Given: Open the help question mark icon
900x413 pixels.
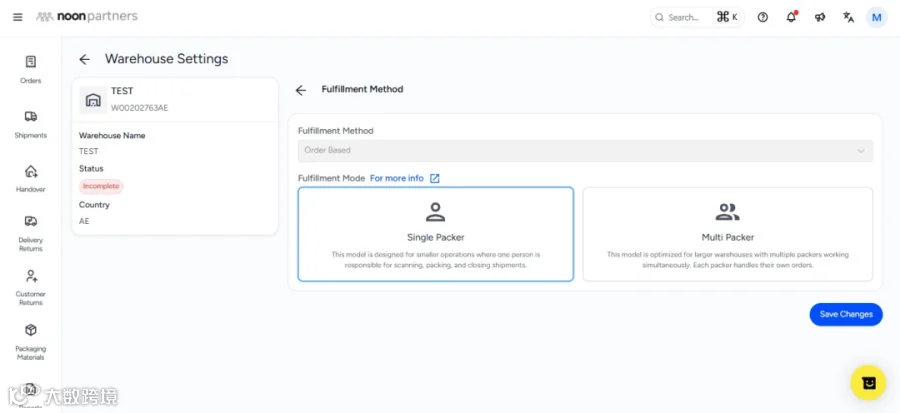Looking at the screenshot, I should tap(763, 17).
